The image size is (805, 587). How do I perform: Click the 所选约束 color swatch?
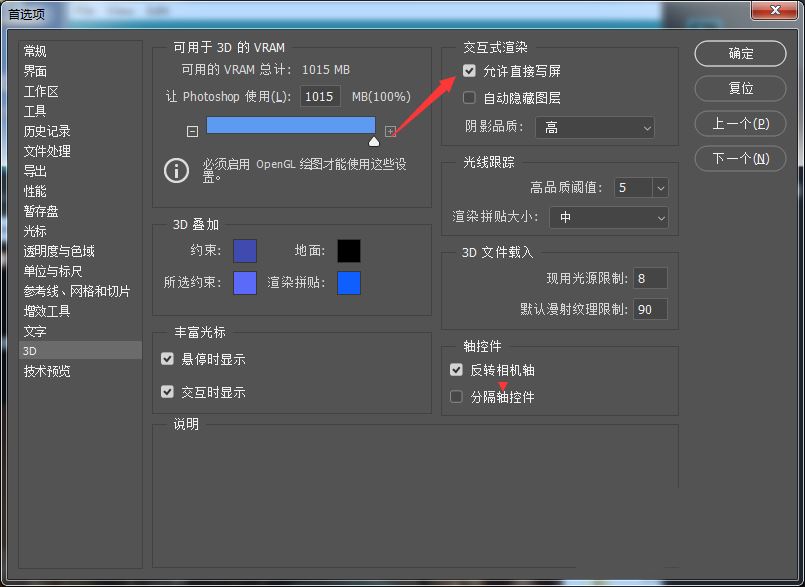245,283
